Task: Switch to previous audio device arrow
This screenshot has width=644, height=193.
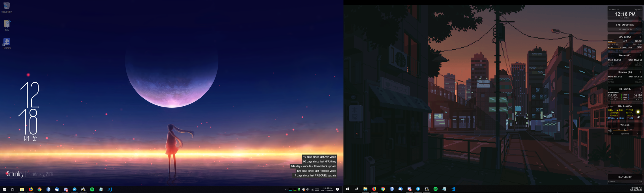Action: [x=613, y=134]
